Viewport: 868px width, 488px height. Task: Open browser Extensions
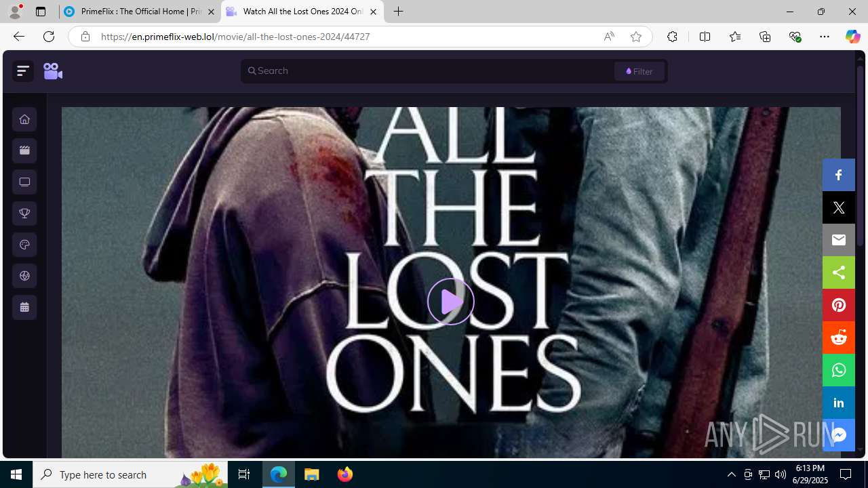point(672,37)
